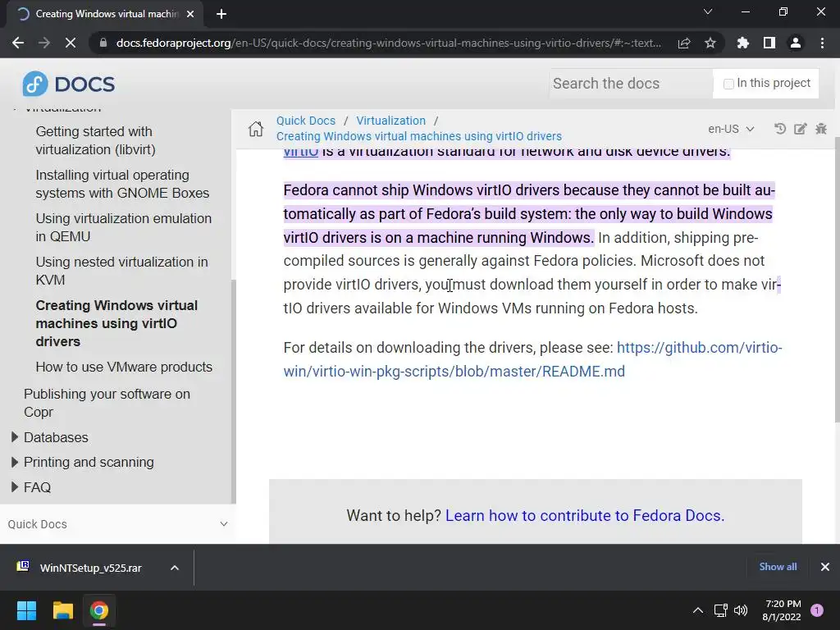Close the Creating Windows virtual machines tab
Image resolution: width=840 pixels, height=630 pixels.
click(x=190, y=14)
